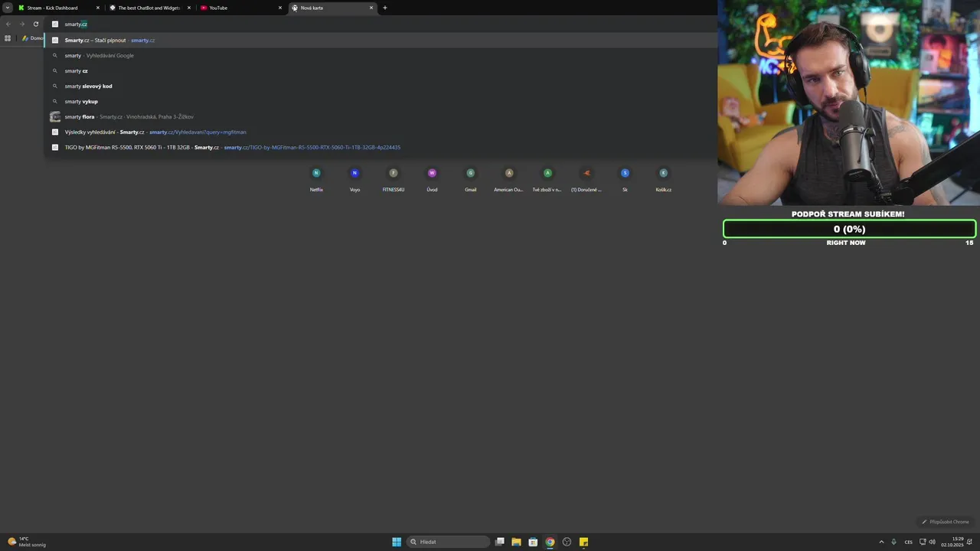The height and width of the screenshot is (551, 980).
Task: Open the apps grid in bookmarks bar
Action: point(8,38)
